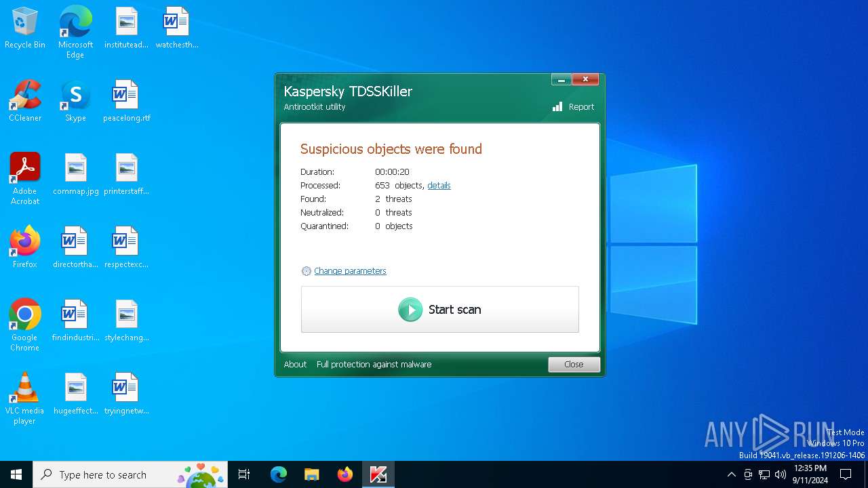Select the tryingnetw Word document icon
Screen dimensions: 868x488
[126, 394]
